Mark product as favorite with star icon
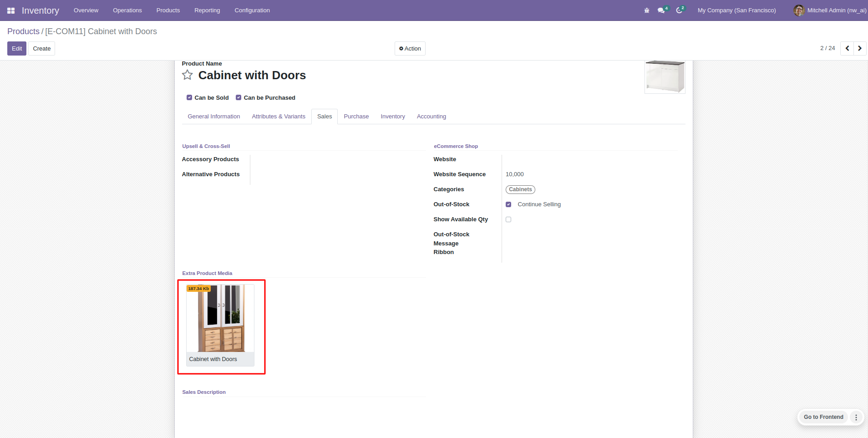868x438 pixels. [x=188, y=75]
